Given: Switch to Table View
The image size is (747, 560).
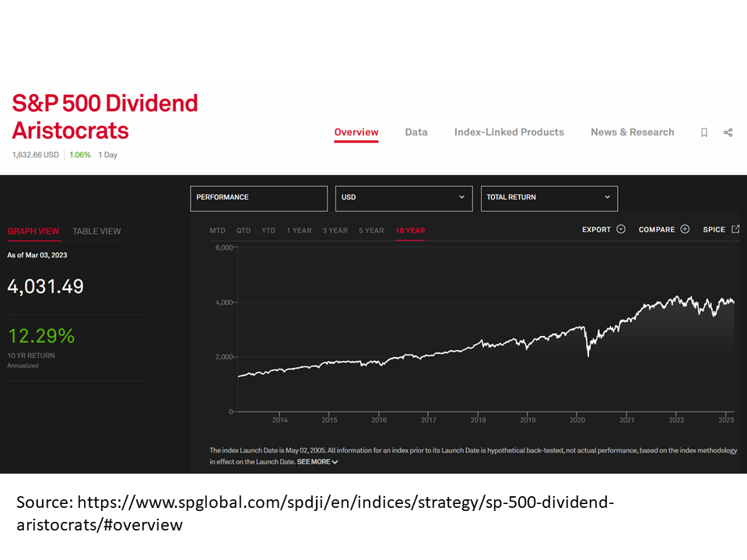Looking at the screenshot, I should pyautogui.click(x=96, y=232).
